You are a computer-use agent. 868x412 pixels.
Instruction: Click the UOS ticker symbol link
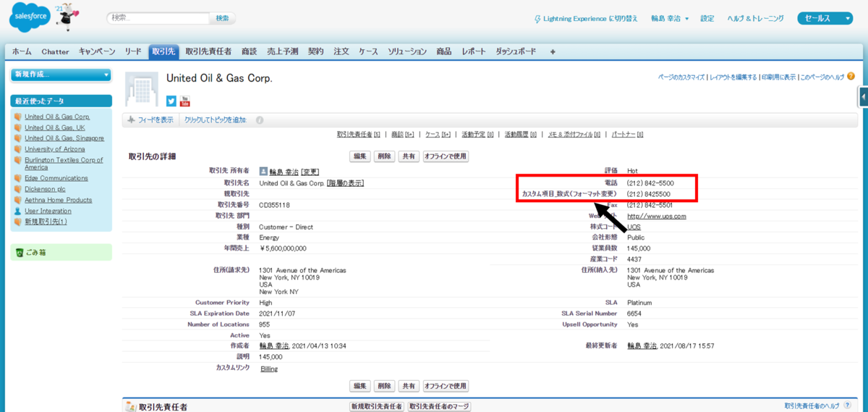click(634, 227)
